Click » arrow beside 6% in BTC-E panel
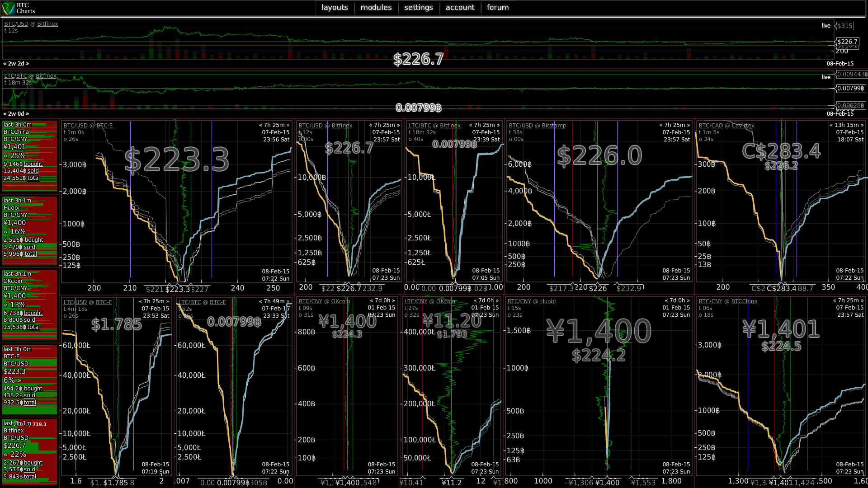 coord(19,380)
